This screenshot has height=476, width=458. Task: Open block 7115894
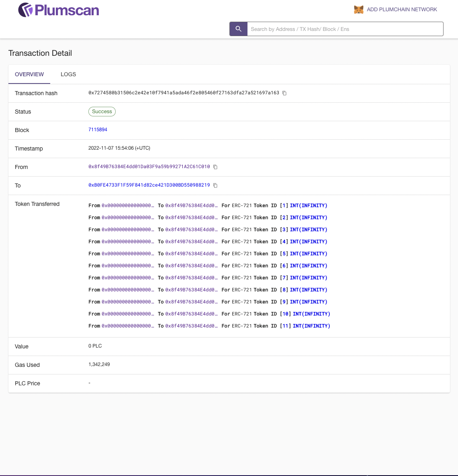pyautogui.click(x=98, y=130)
